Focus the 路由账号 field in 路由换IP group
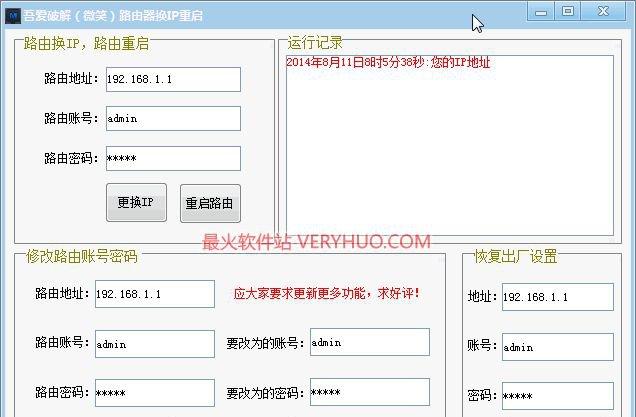Viewport: 636px width, 417px height. click(173, 118)
